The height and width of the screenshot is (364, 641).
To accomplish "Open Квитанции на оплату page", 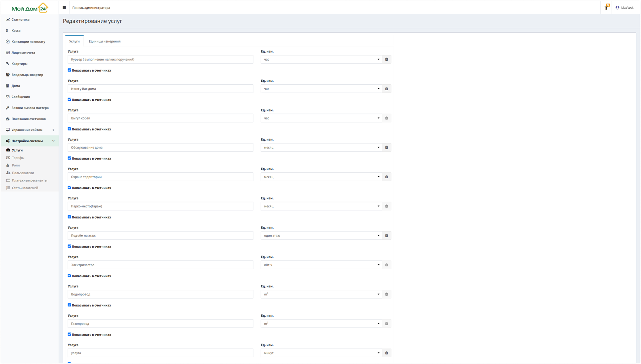I will click(28, 41).
